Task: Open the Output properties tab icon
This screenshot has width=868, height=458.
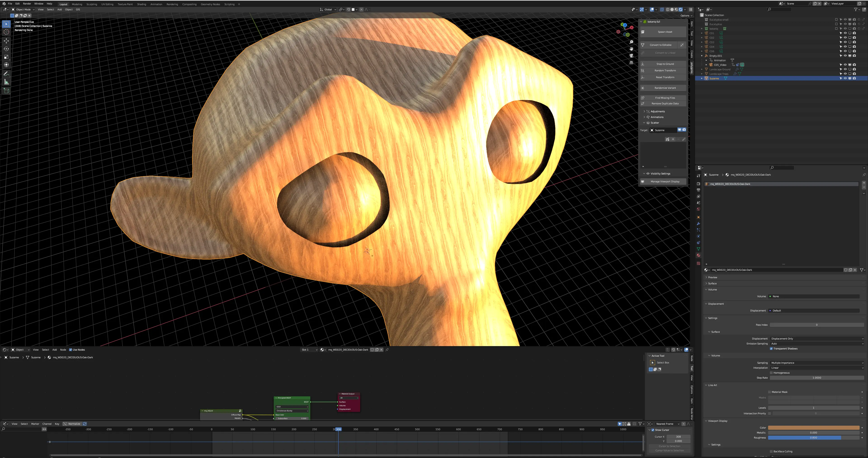Action: 698,190
